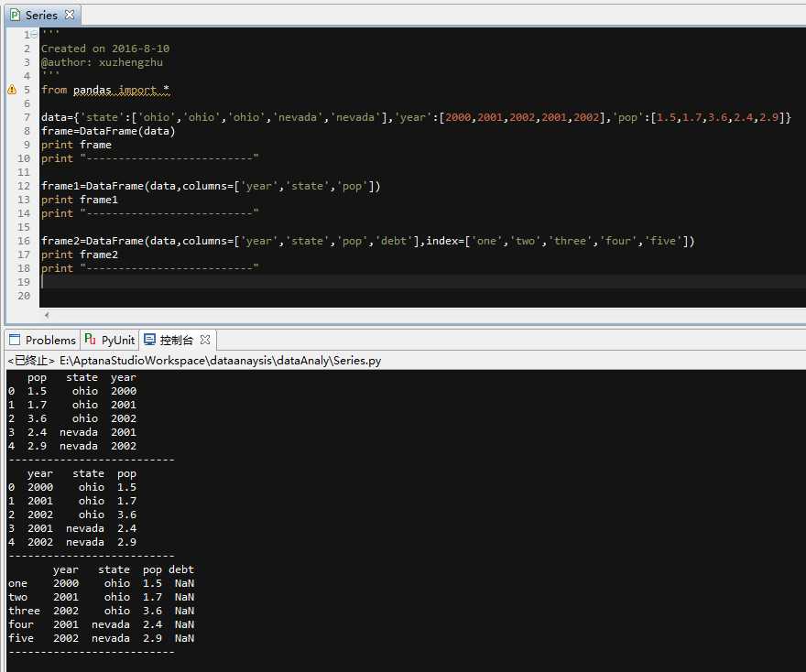Click the frame1=DataFrame line 12 code

(x=211, y=186)
